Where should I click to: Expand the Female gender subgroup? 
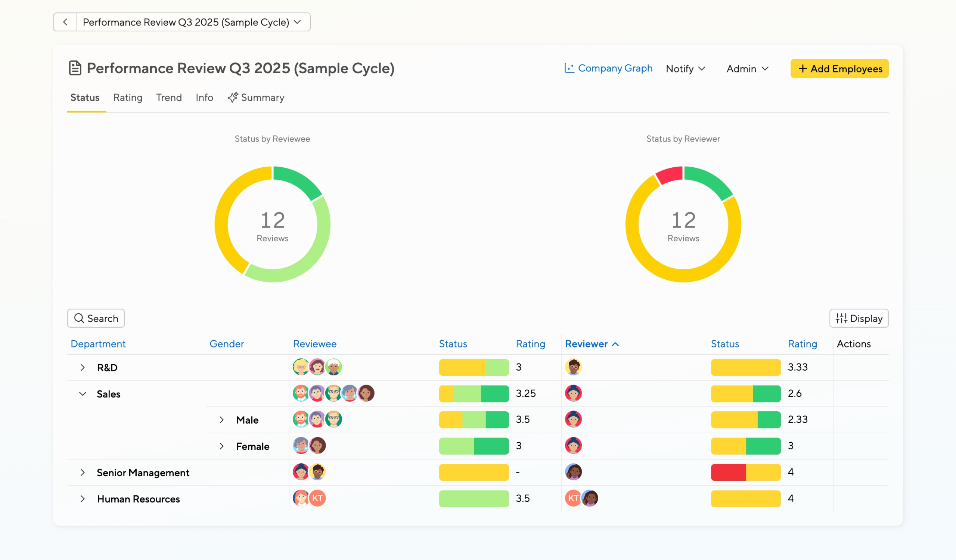pos(221,446)
